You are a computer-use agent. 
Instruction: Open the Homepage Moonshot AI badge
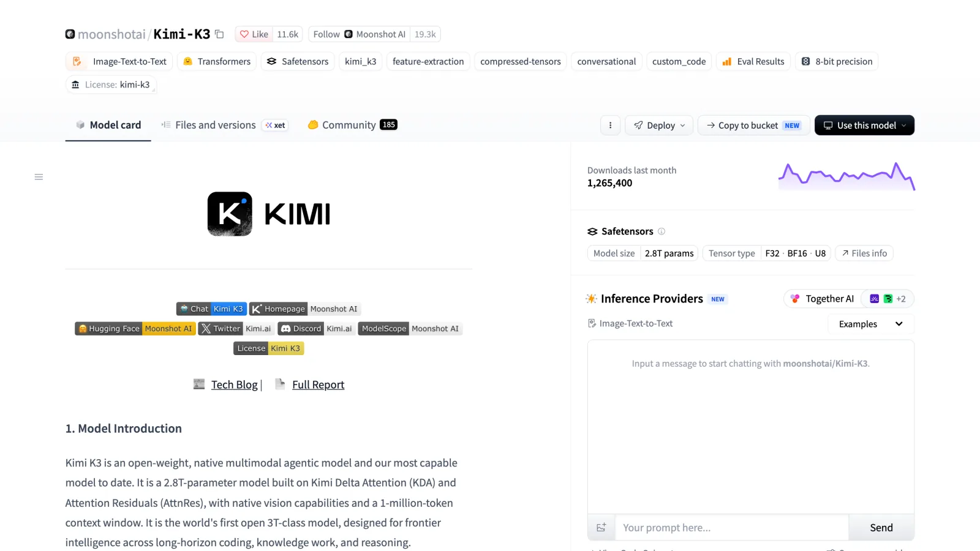tap(305, 309)
